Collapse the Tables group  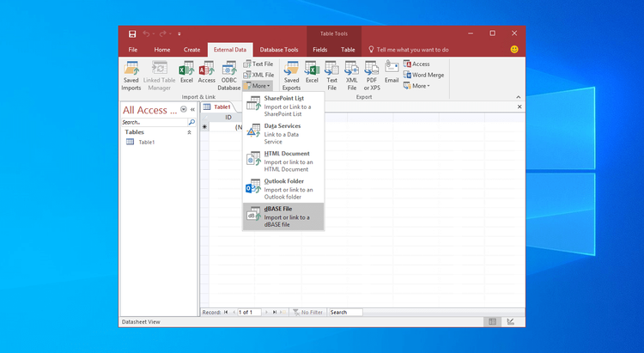[x=190, y=132]
